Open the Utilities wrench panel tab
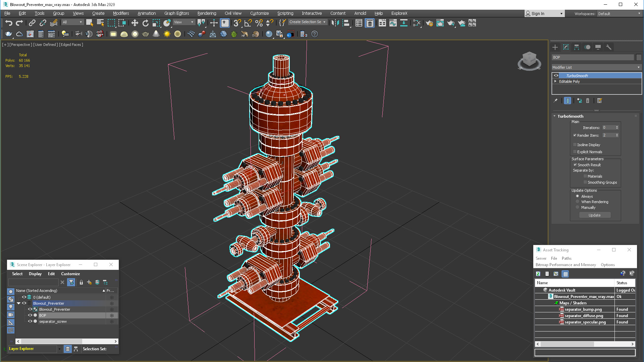The width and height of the screenshot is (644, 362). (x=609, y=47)
